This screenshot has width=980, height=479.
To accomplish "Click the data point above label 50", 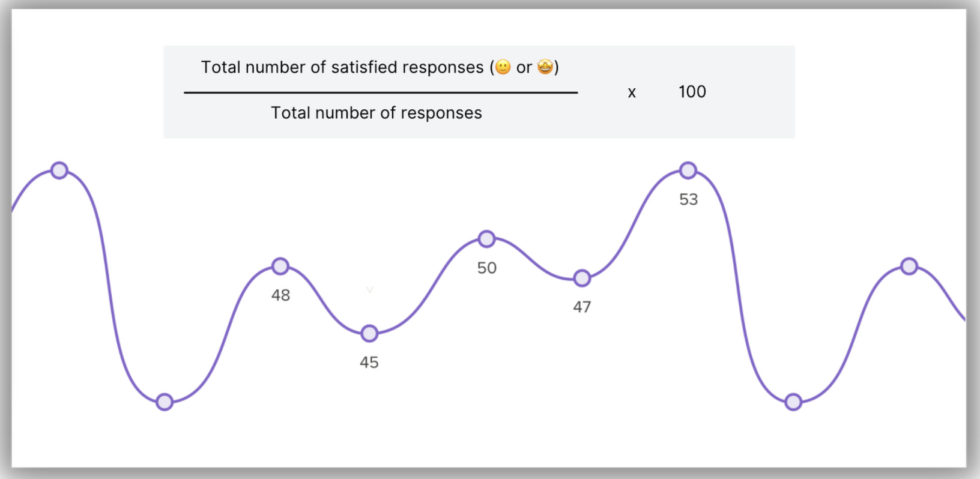I will pyautogui.click(x=486, y=239).
